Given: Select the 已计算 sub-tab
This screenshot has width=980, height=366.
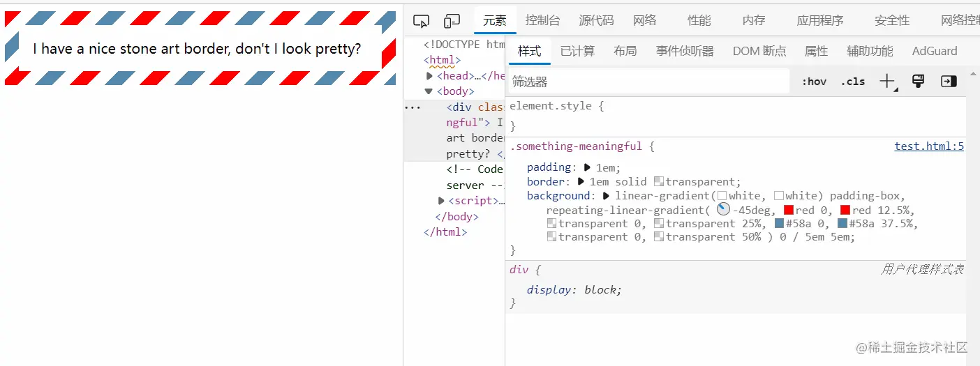Looking at the screenshot, I should point(577,51).
